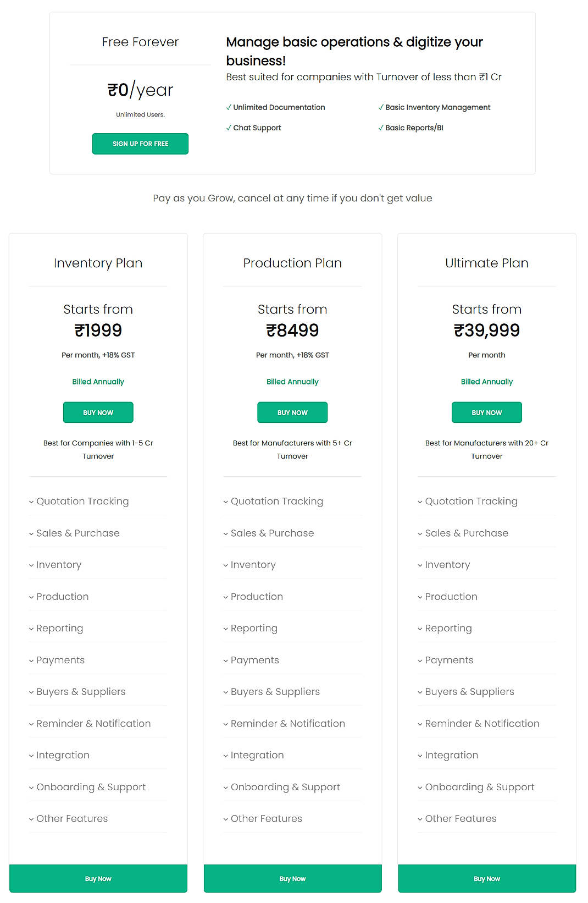
Task: Expand Quotation Tracking in the Inventory Plan
Action: tap(82, 501)
